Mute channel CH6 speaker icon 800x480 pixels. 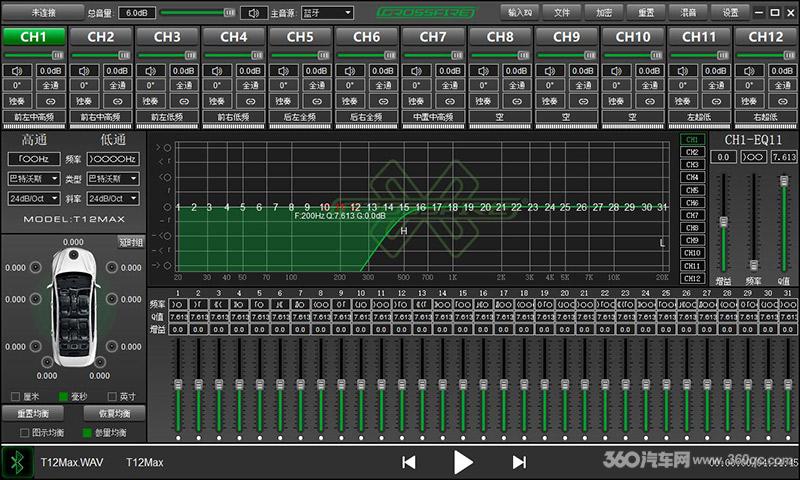pos(350,71)
